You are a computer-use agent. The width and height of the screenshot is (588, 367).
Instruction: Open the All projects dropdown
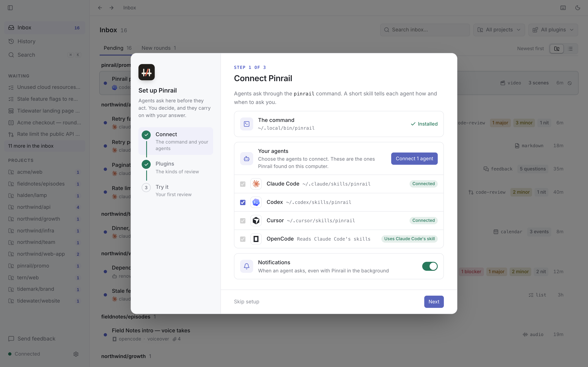click(499, 30)
